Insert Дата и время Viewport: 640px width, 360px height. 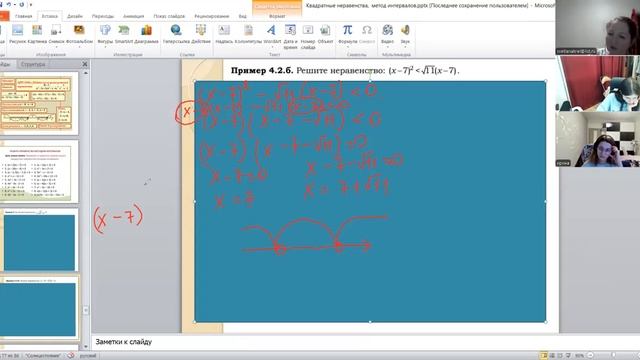tap(290, 36)
